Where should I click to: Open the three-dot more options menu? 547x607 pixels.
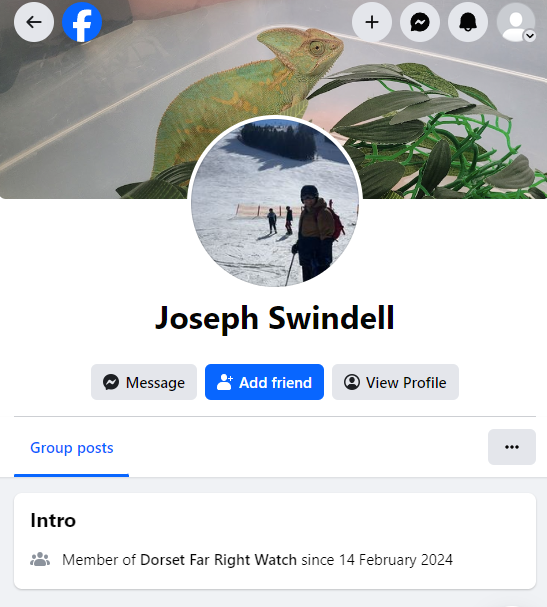(x=512, y=447)
